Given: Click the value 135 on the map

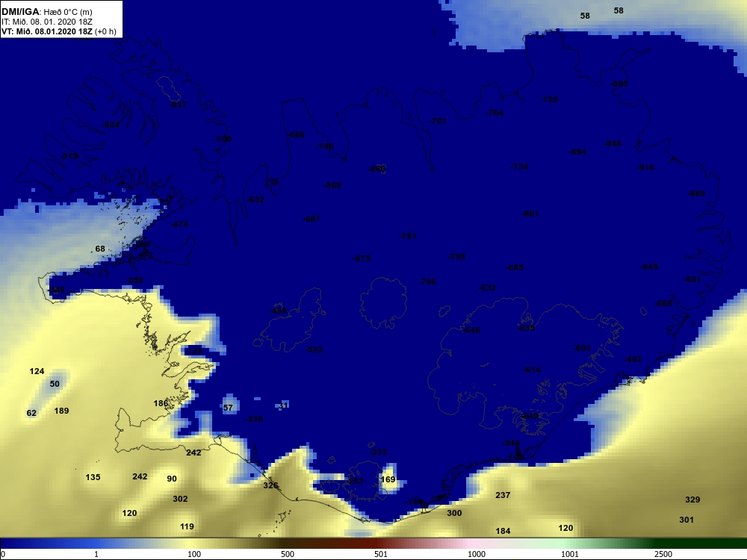Looking at the screenshot, I should [93, 477].
